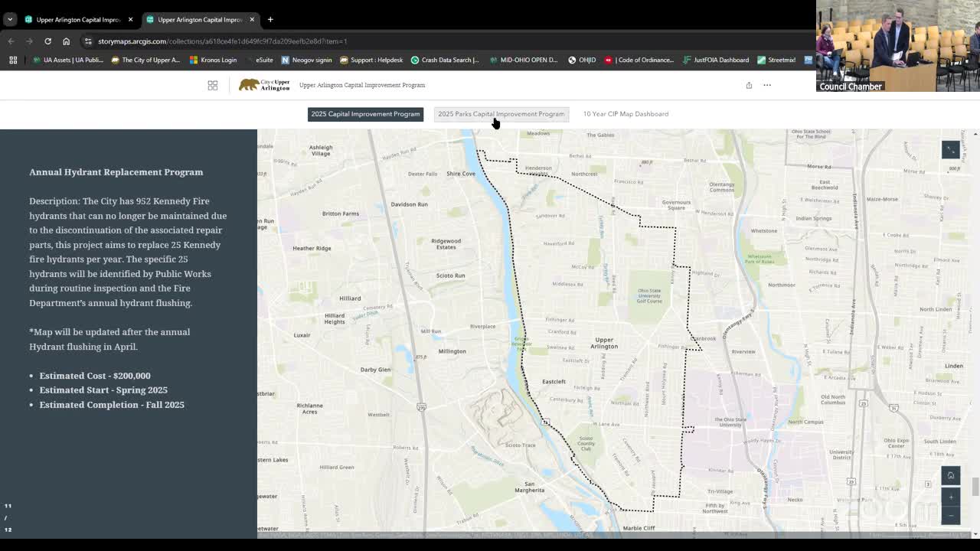The width and height of the screenshot is (980, 551).
Task: Select the 2025 Capital Improvement Program tab
Action: point(365,114)
